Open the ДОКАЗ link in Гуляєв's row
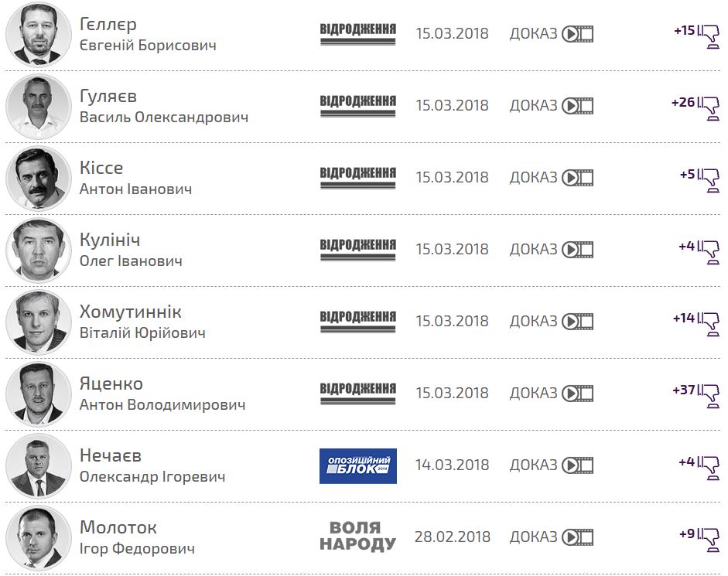 click(x=531, y=104)
